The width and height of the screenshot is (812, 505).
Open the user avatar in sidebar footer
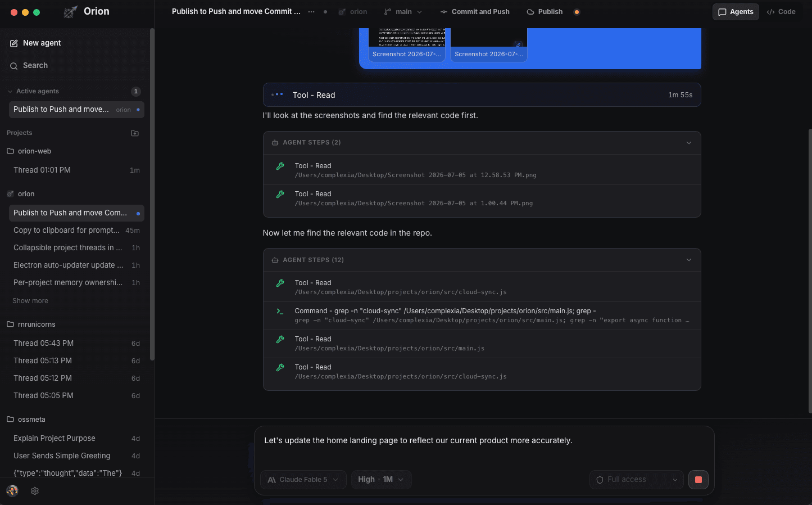coord(12,491)
